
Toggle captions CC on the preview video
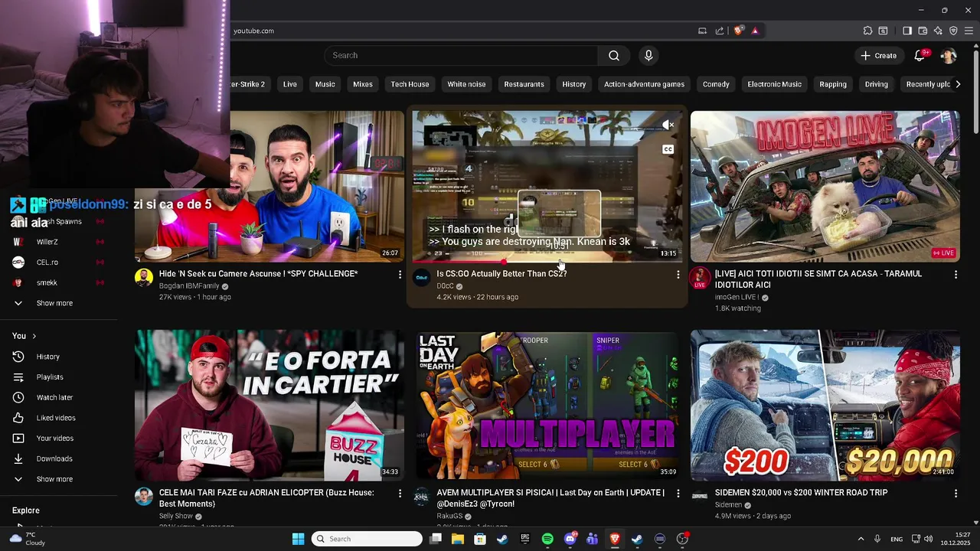(x=668, y=149)
